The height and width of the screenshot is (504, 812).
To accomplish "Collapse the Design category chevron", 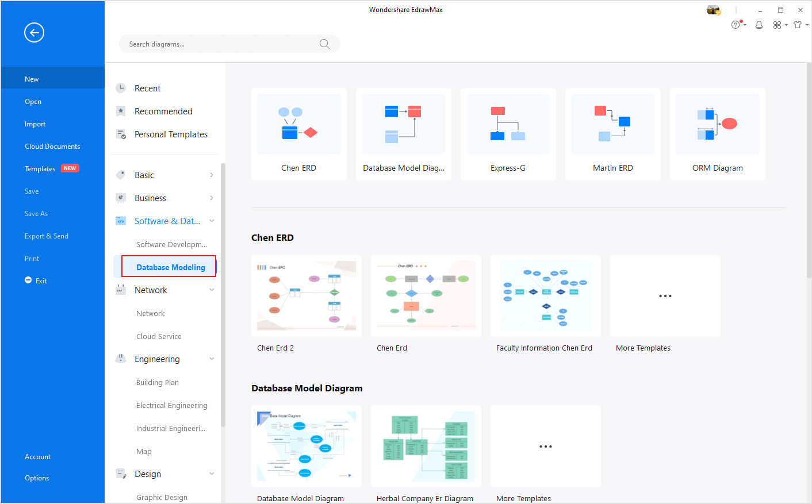I will coord(212,474).
